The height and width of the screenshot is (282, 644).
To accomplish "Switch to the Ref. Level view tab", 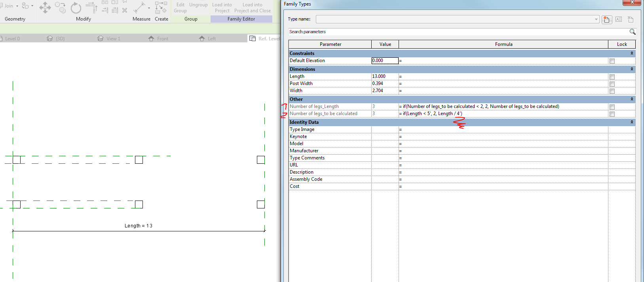I will [x=264, y=38].
